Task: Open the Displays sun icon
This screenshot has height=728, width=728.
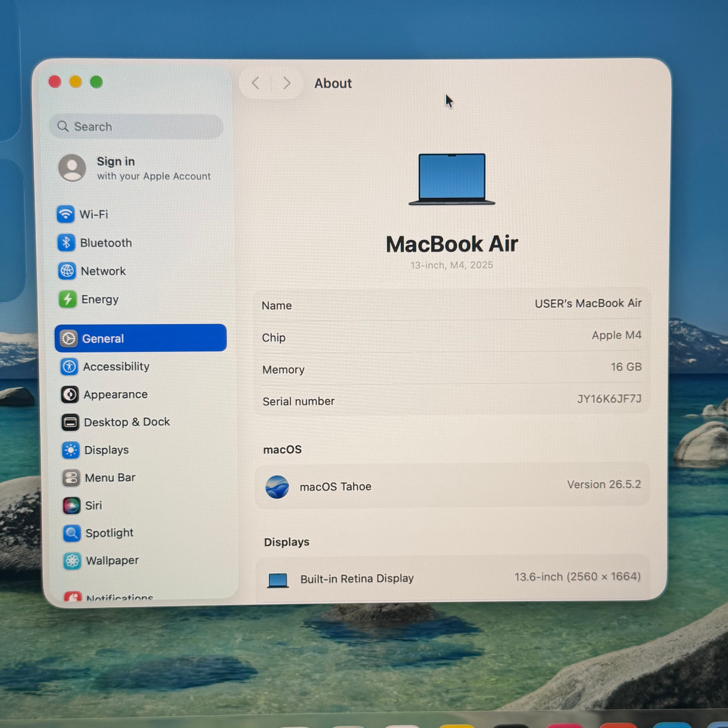Action: (x=71, y=450)
